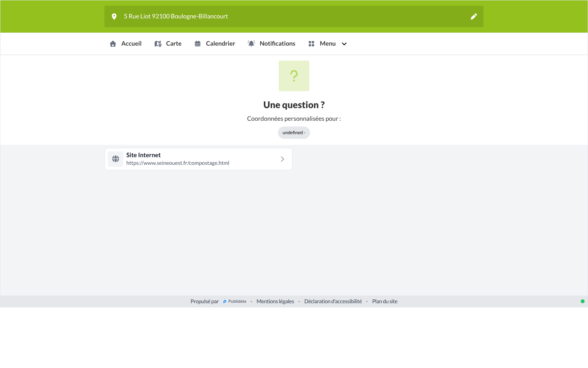The height and width of the screenshot is (368, 588).
Task: Click the Calendrier calendar icon
Action: 198,44
